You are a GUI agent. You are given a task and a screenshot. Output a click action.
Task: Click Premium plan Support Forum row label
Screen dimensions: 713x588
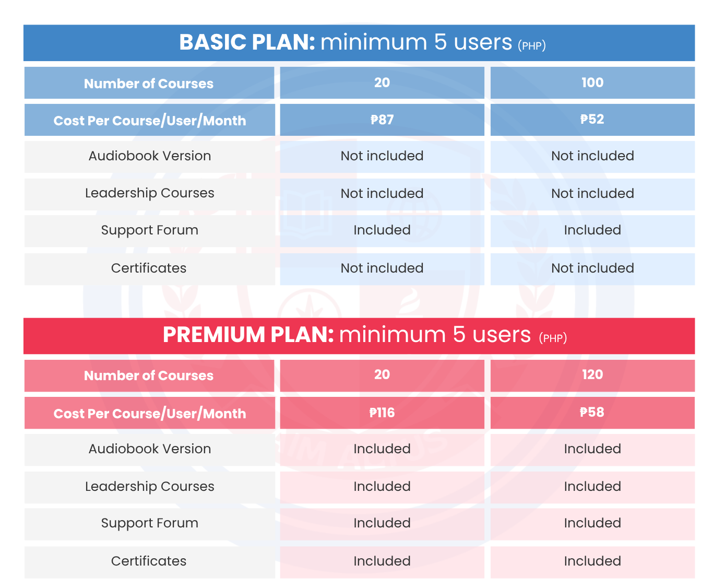point(149,524)
